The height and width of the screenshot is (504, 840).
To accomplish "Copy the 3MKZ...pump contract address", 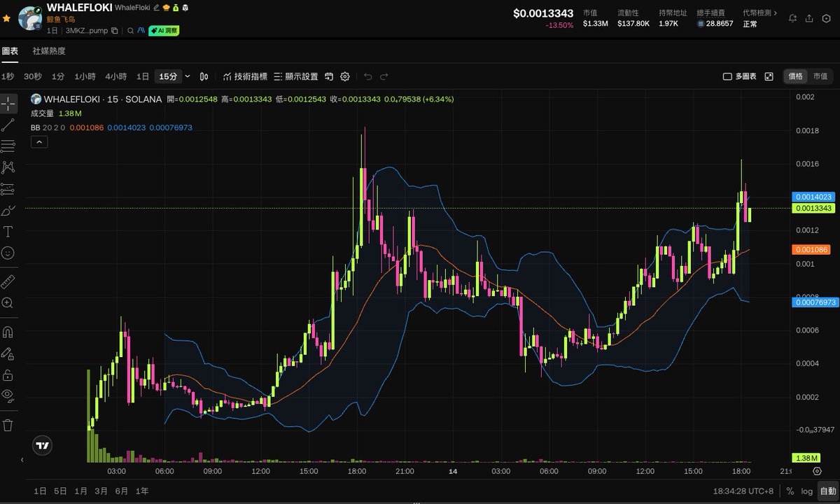I will [x=115, y=31].
